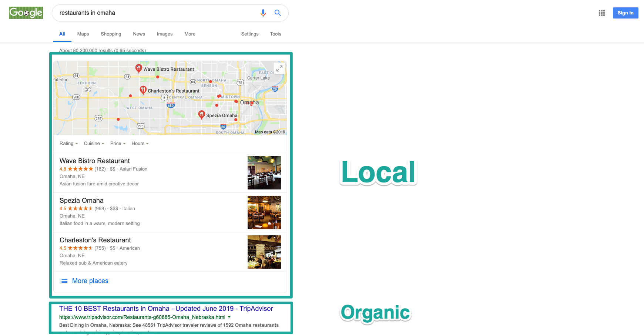
Task: Switch to the News tab
Action: coord(139,34)
